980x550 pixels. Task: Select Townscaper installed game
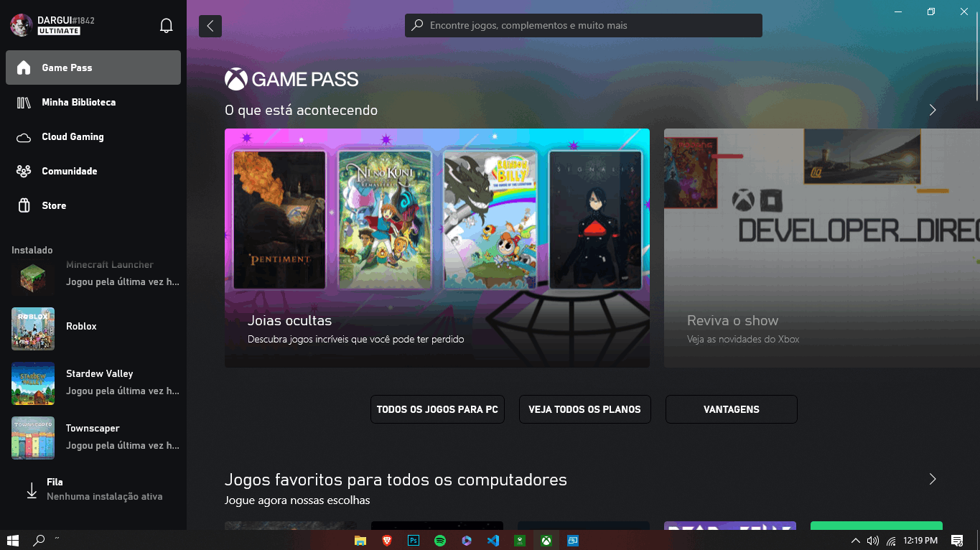click(x=93, y=437)
